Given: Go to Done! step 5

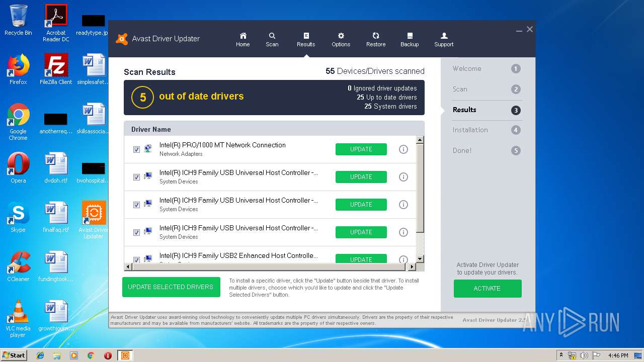Looking at the screenshot, I should (487, 150).
